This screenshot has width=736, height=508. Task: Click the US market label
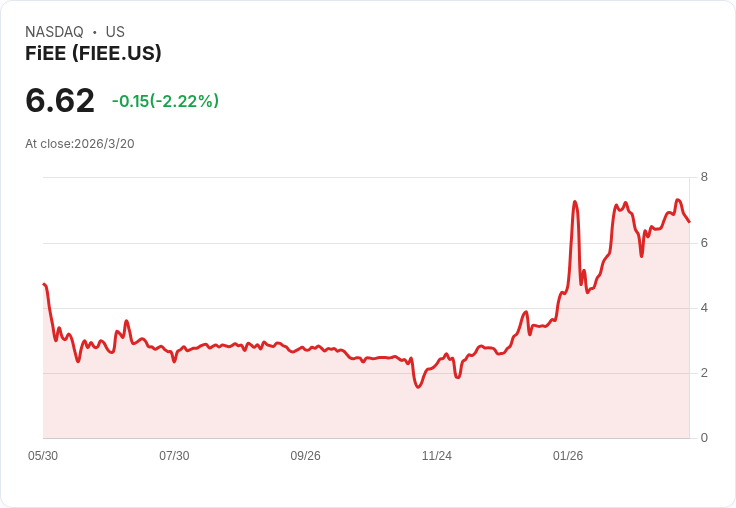pos(115,32)
